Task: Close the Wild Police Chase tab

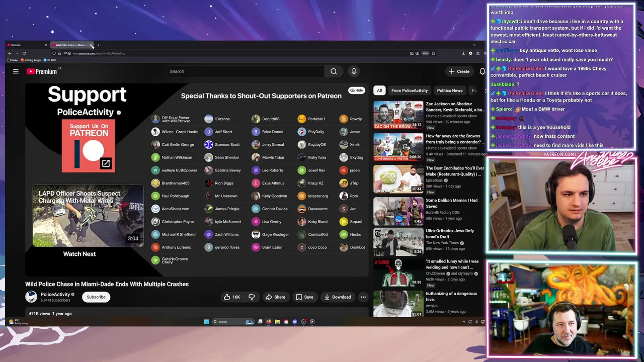Action: tap(91, 45)
